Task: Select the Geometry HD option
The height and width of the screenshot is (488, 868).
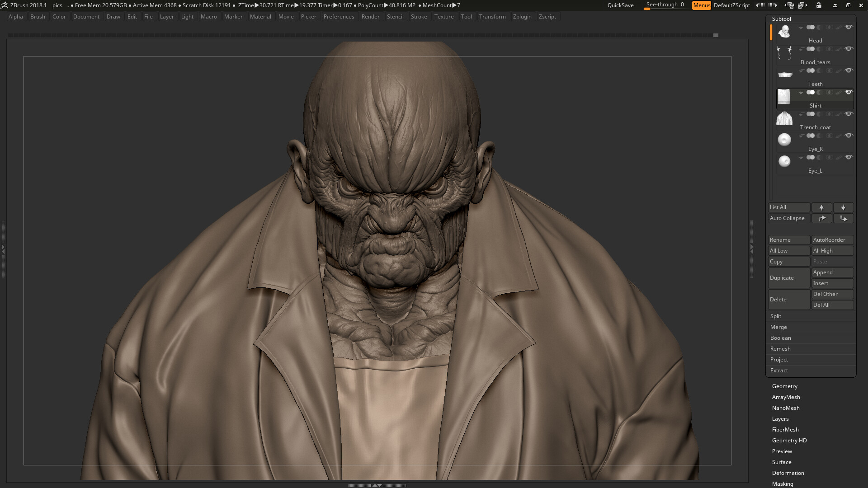Action: pos(789,440)
